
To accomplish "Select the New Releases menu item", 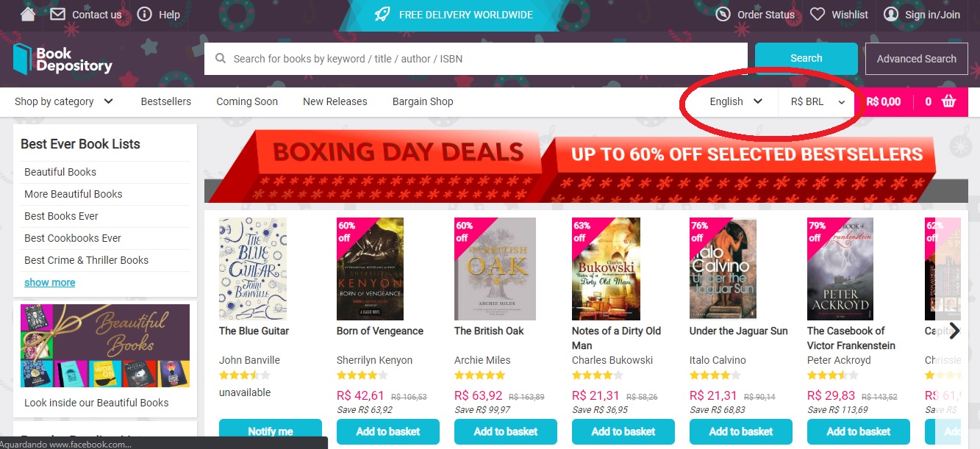I will (335, 101).
